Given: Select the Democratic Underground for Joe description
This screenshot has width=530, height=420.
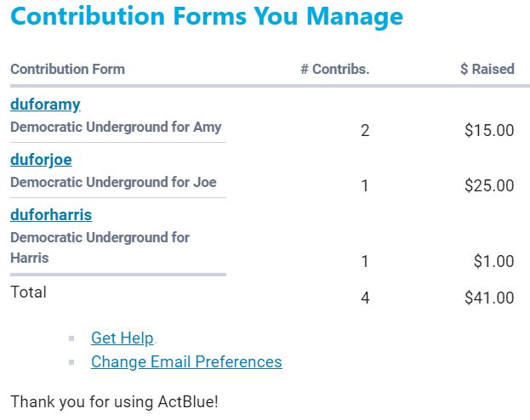Looking at the screenshot, I should [x=113, y=182].
